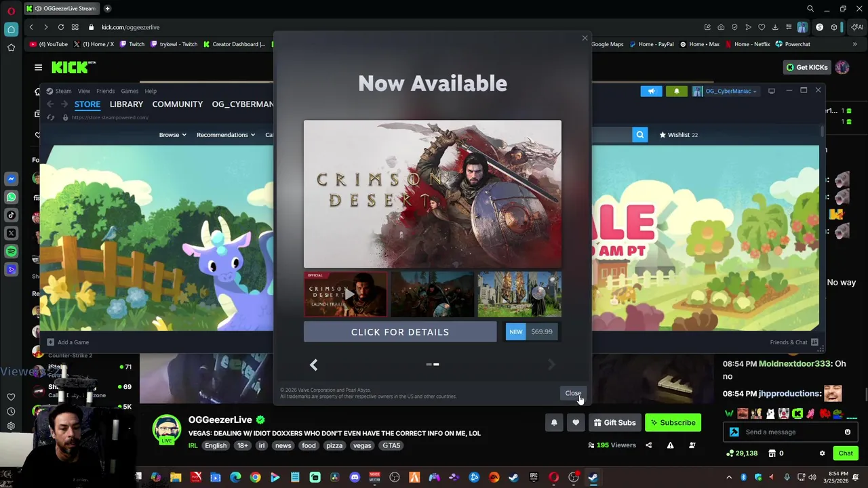Open Steam Wishlist 22
This screenshot has height=488, width=868.
tap(678, 135)
